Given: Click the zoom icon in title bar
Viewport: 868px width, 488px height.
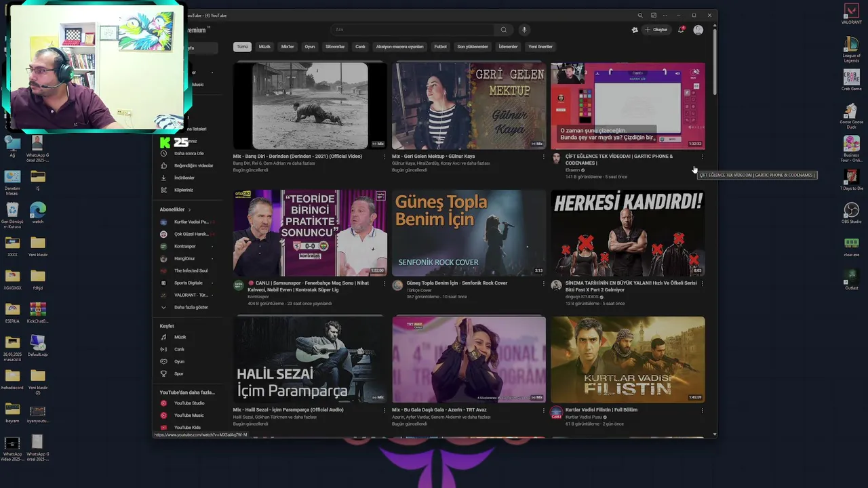Looking at the screenshot, I should pyautogui.click(x=639, y=15).
